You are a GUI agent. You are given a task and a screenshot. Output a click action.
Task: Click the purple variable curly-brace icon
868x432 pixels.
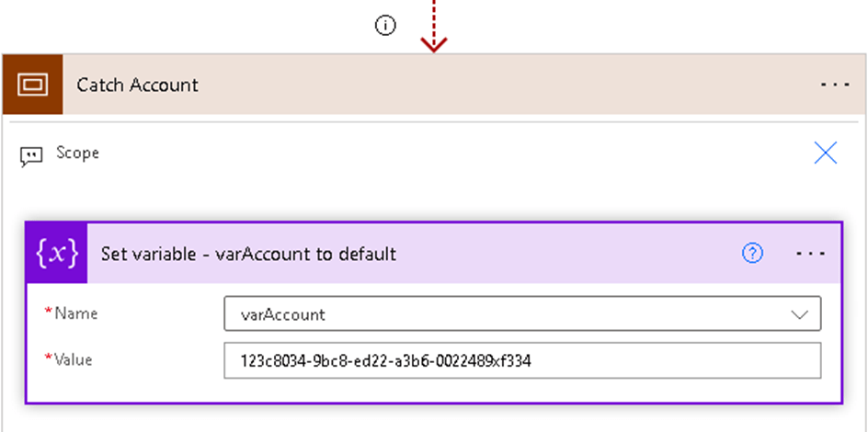click(57, 254)
